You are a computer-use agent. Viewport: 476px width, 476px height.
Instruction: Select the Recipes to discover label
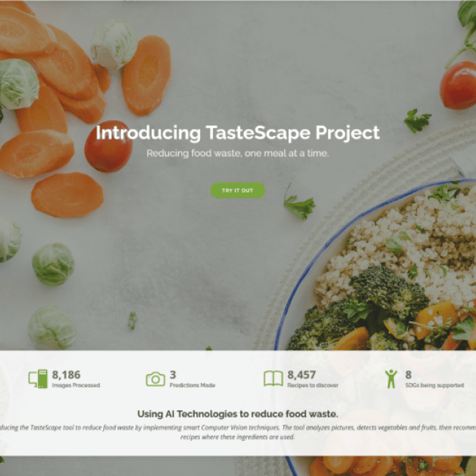pos(313,385)
